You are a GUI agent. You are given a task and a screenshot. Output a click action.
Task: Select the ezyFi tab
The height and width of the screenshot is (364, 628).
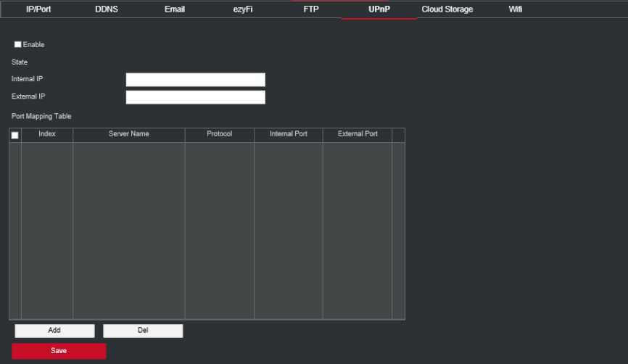coord(243,9)
